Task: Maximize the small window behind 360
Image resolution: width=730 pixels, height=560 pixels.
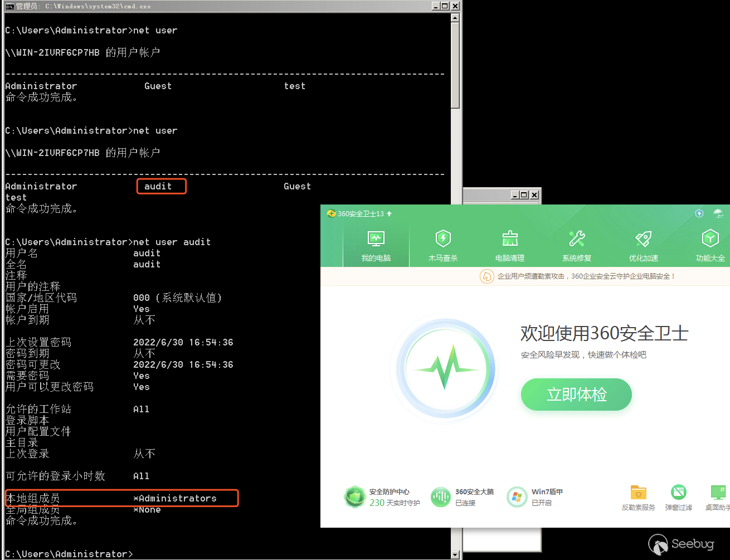Action: (x=524, y=194)
